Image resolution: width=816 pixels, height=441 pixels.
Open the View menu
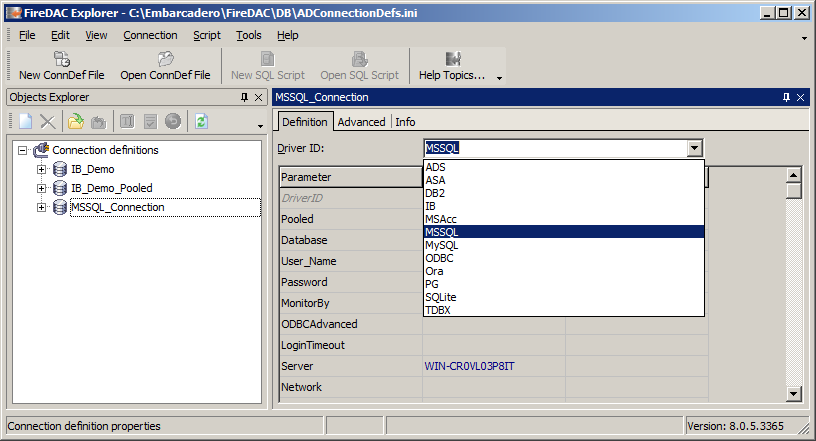[x=96, y=35]
